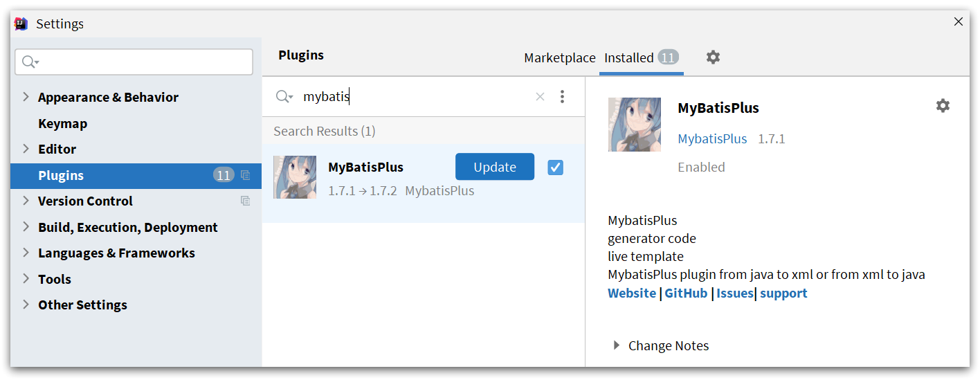Click the Installed count badge 11
The image size is (980, 380).
click(x=668, y=57)
